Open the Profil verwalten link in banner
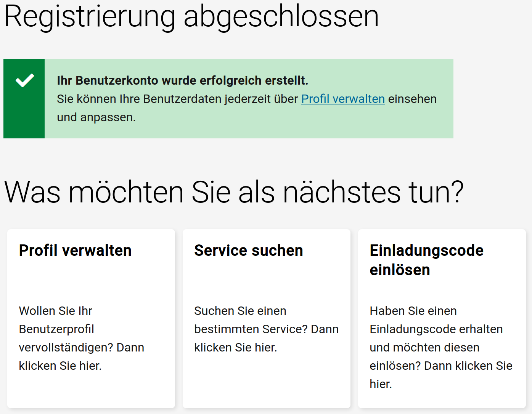This screenshot has height=414, width=532. tap(342, 99)
